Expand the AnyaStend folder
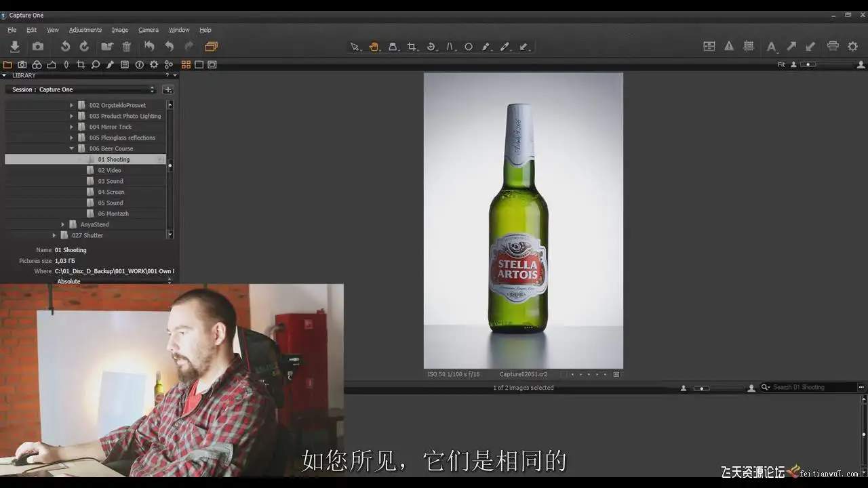This screenshot has width=868, height=488. pyautogui.click(x=63, y=224)
